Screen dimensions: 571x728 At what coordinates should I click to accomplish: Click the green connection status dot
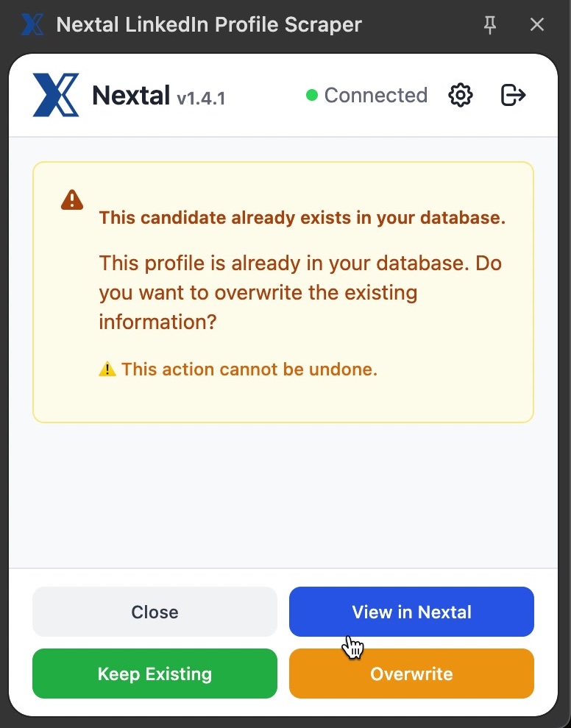click(x=312, y=95)
